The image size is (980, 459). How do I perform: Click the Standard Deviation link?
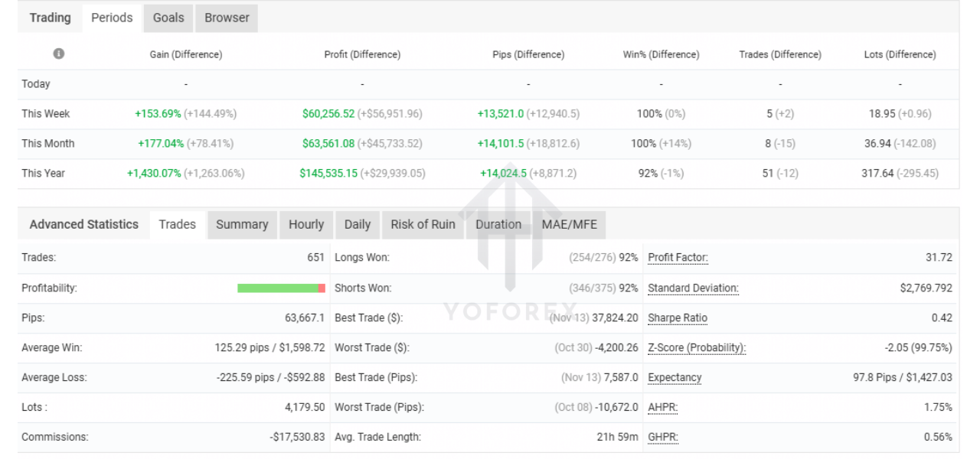[x=691, y=288]
